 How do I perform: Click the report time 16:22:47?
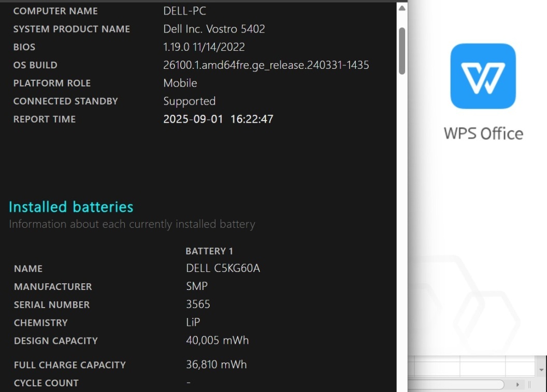(252, 119)
